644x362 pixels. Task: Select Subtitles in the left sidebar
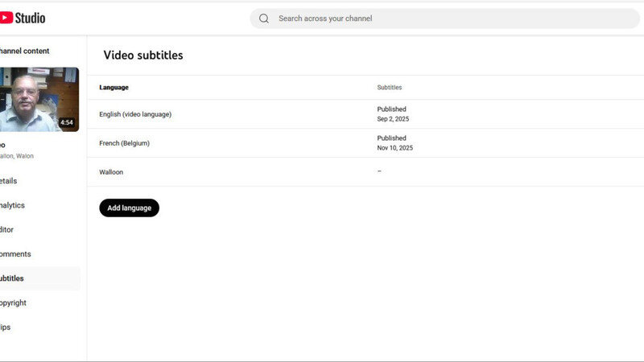coord(12,278)
